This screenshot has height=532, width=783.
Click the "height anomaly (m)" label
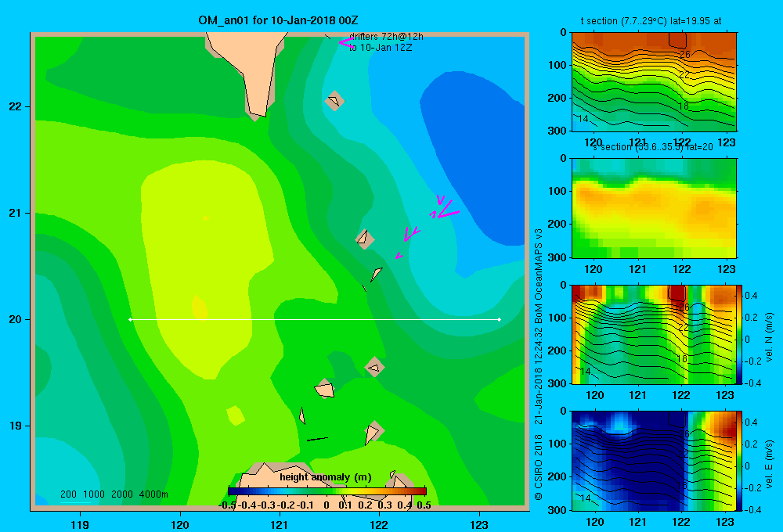(326, 477)
